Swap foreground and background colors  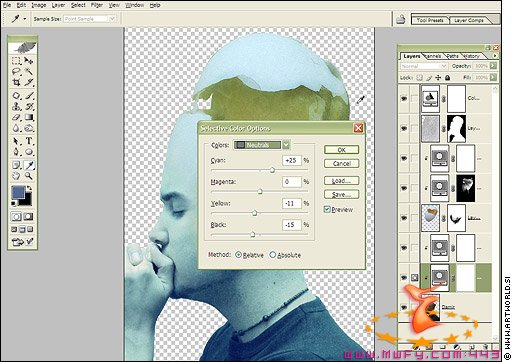[x=30, y=188]
